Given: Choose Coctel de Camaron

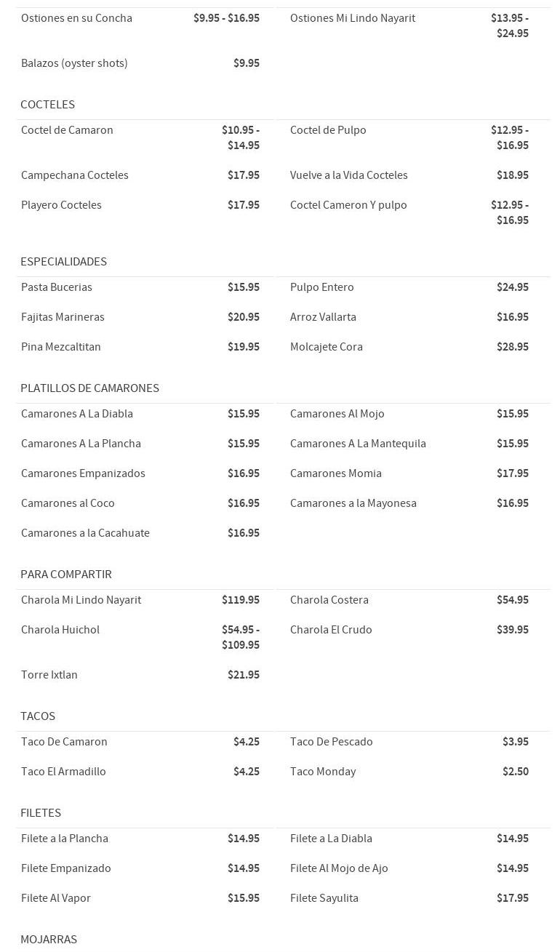Looking at the screenshot, I should point(67,130).
